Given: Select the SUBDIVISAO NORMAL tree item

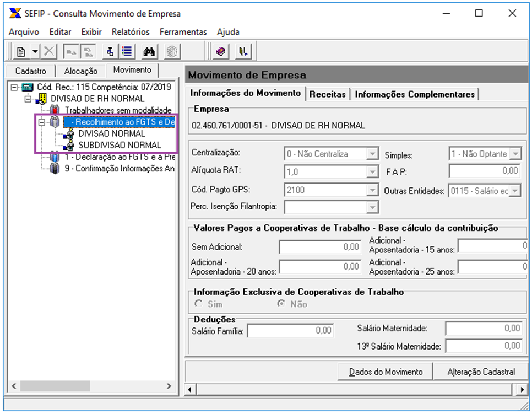Looking at the screenshot, I should click(x=120, y=146).
